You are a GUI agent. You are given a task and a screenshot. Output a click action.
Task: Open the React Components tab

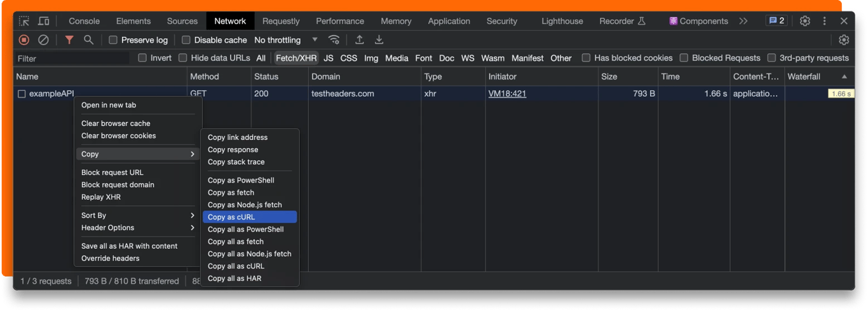pyautogui.click(x=698, y=21)
